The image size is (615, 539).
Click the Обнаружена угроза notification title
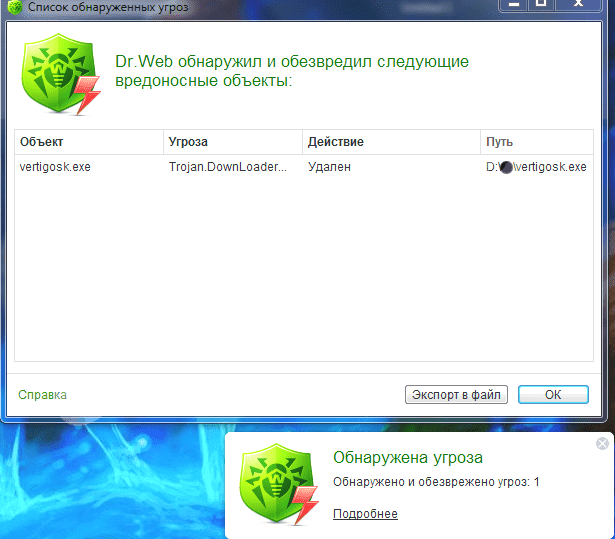pos(408,457)
